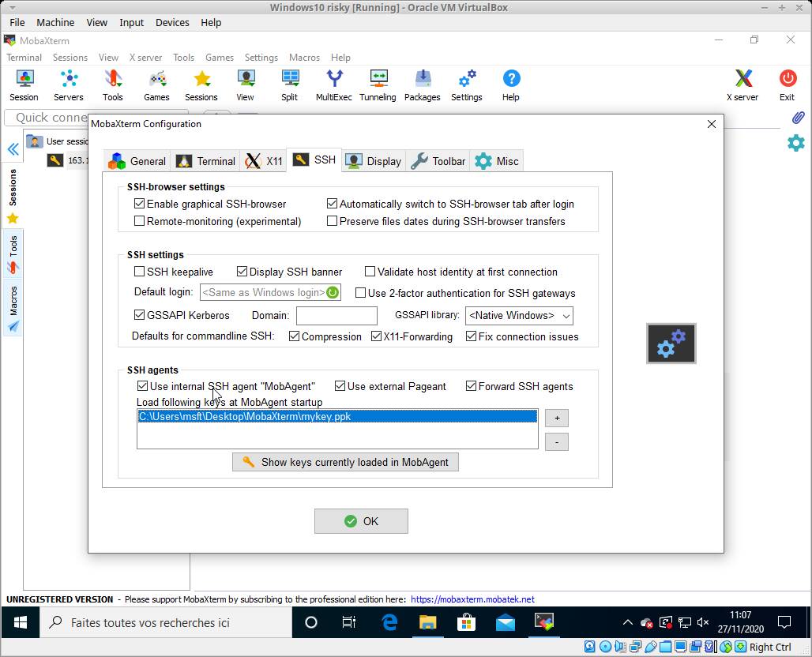Screen dimensions: 812x657
Task: Select the Macros vertical sidebar tab
Action: pyautogui.click(x=13, y=309)
